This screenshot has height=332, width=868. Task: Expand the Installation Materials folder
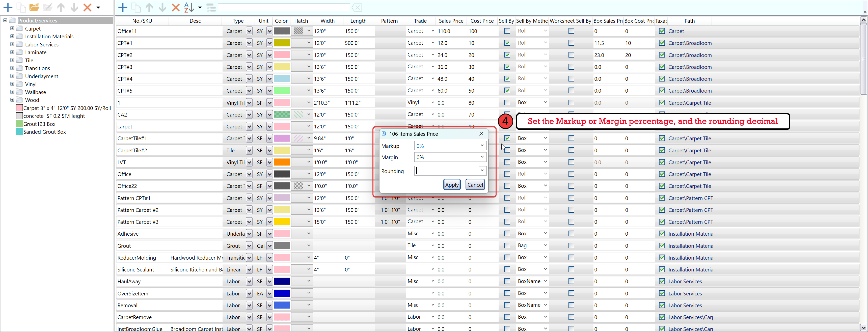pos(12,36)
